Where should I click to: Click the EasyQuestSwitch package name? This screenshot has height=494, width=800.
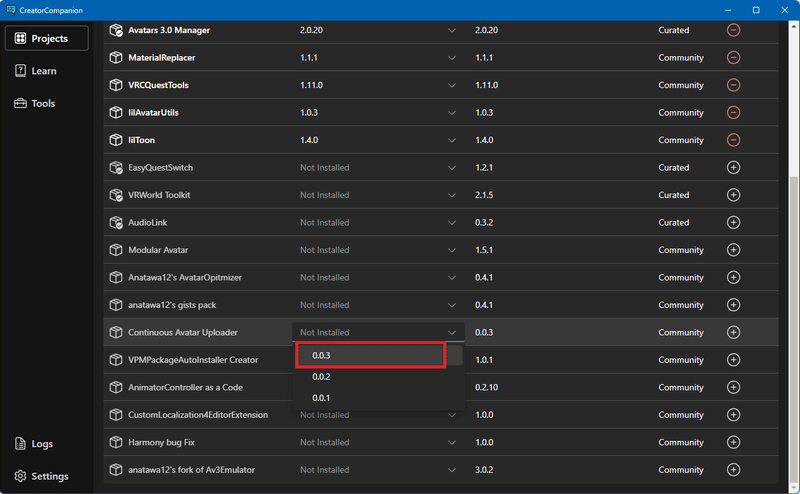click(160, 167)
